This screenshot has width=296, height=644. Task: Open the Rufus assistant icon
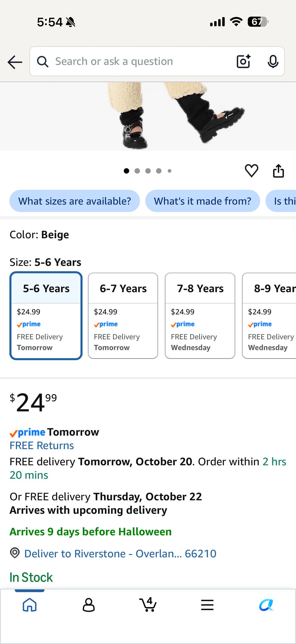266,605
